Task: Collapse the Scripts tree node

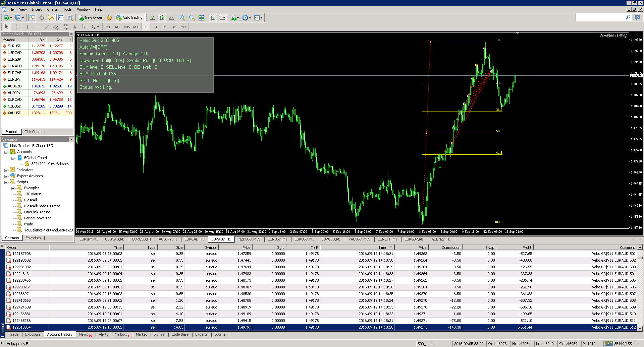Action: pos(6,182)
